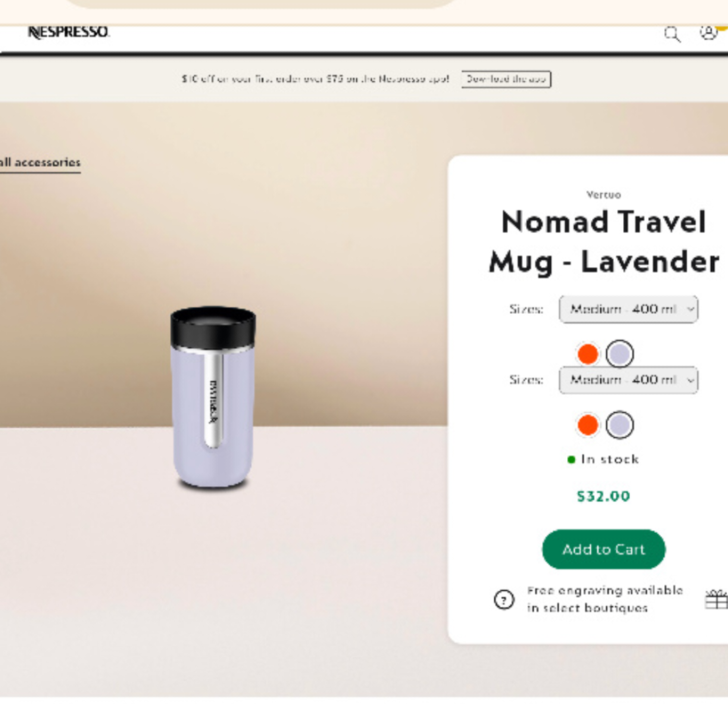
Task: Choose the lower orange color option
Action: coord(587,425)
